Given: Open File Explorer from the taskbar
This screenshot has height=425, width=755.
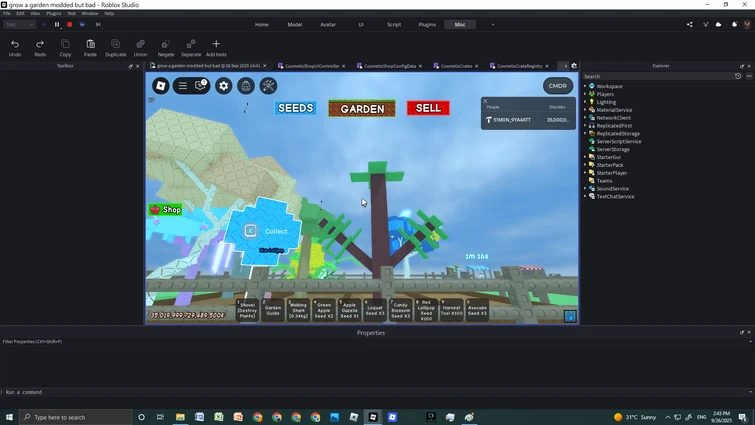Looking at the screenshot, I should tap(180, 417).
